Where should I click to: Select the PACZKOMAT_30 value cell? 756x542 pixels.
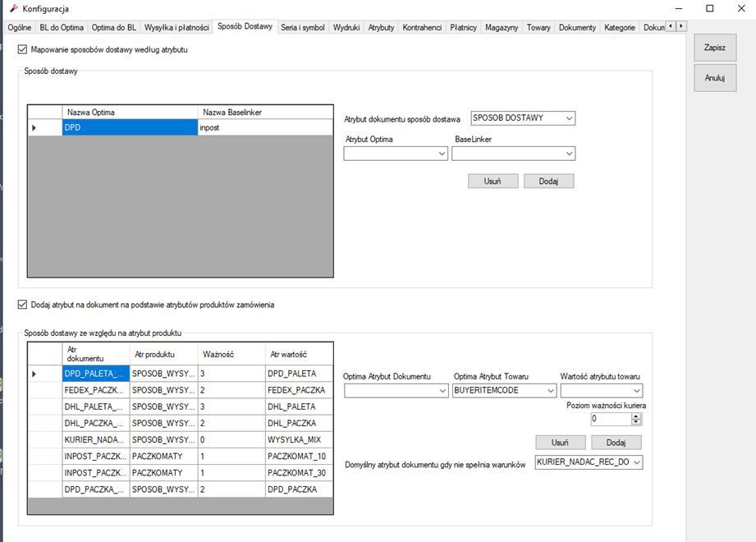click(x=299, y=473)
